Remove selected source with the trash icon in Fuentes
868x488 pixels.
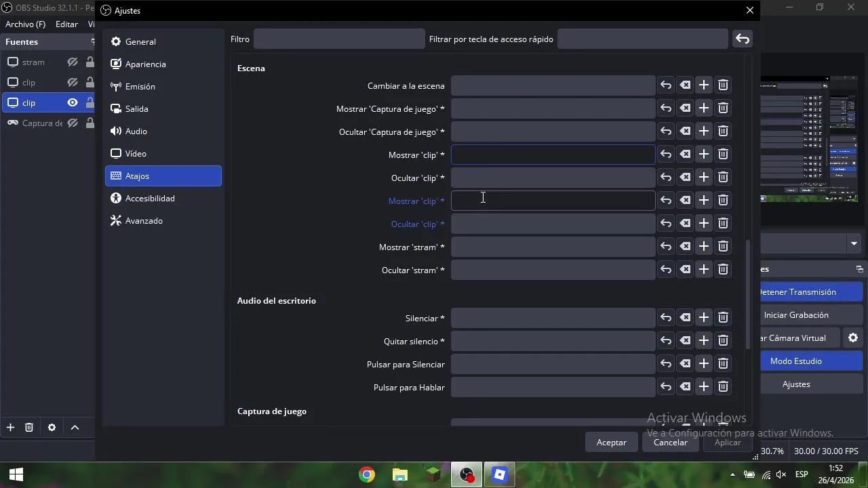click(29, 427)
